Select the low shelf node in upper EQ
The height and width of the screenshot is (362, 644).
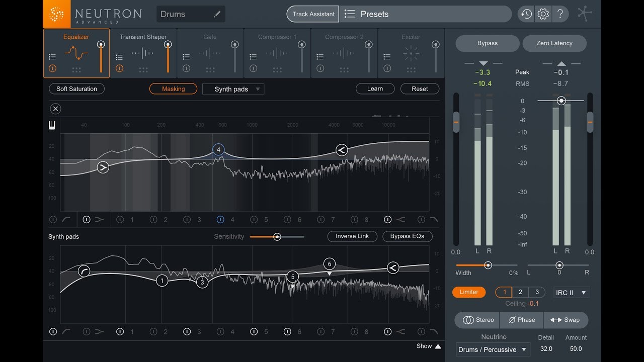103,167
